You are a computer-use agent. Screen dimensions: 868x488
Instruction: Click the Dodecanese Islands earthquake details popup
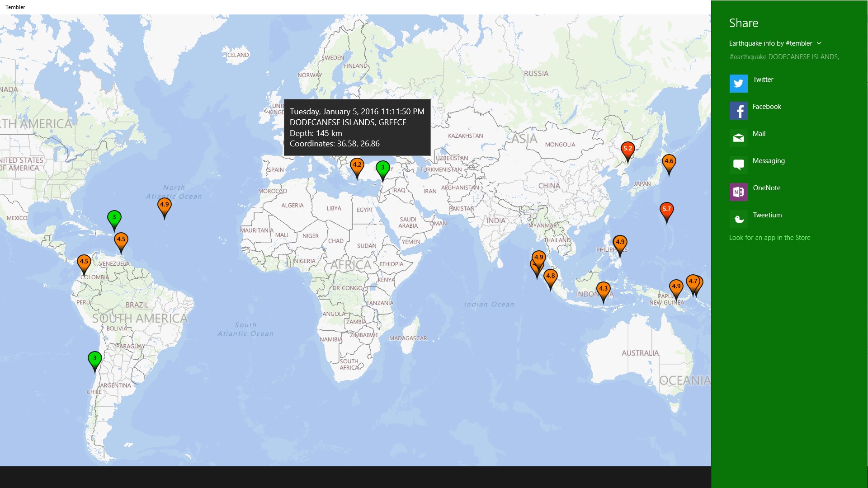357,128
